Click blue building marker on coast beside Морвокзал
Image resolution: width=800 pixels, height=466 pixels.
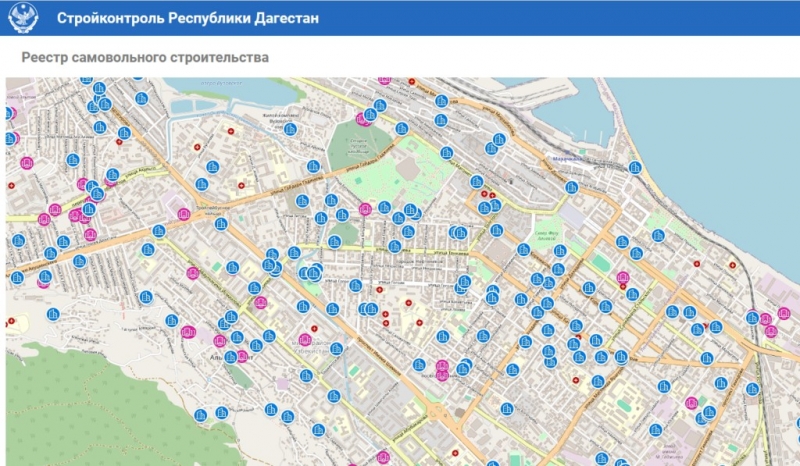pos(635,167)
